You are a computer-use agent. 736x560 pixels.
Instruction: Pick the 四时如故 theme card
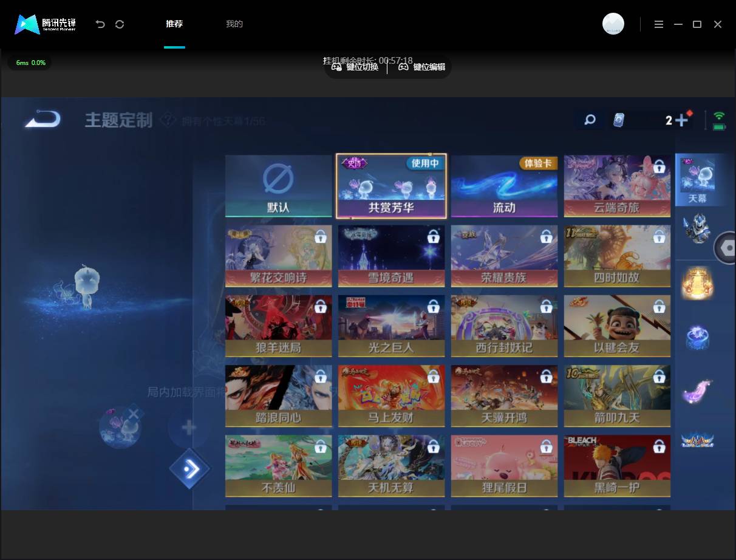pos(617,256)
